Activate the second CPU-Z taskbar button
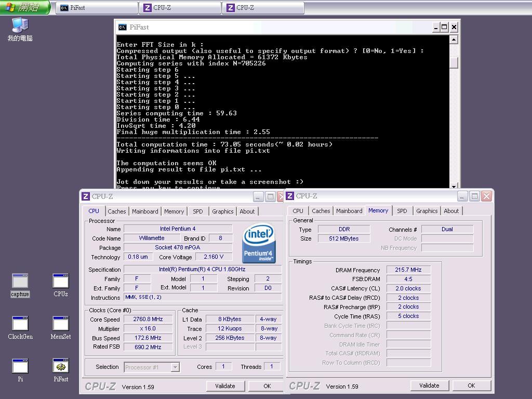 pos(263,7)
